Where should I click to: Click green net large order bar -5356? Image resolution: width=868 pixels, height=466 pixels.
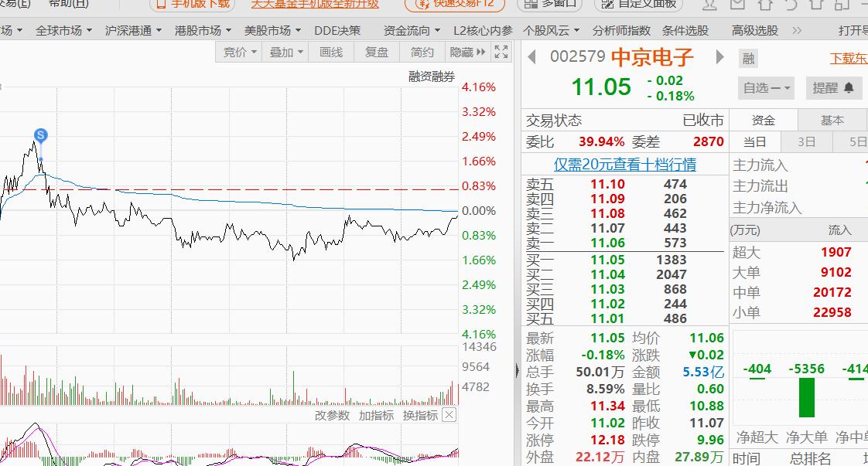tap(807, 397)
